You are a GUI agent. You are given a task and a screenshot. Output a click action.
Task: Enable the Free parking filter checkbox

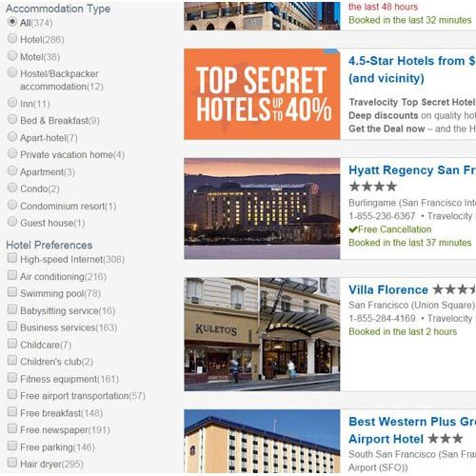coord(12,446)
